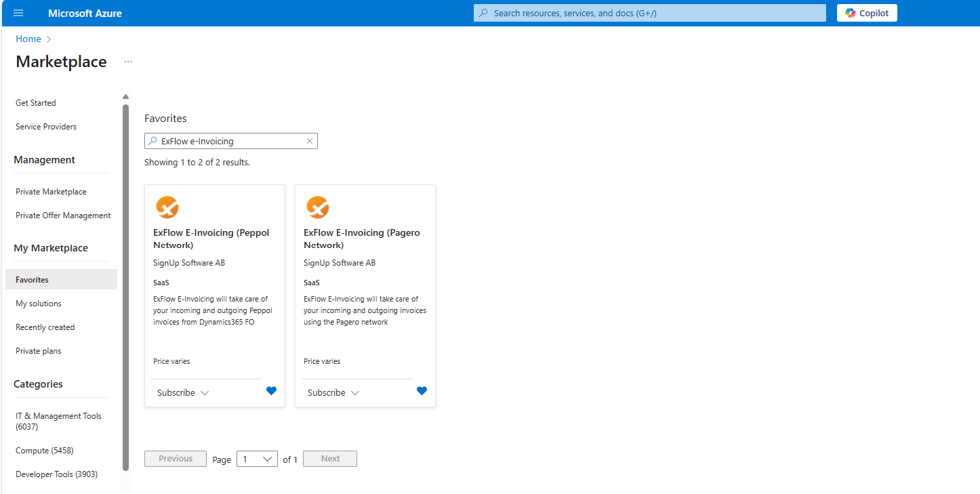Screen dimensions: 980x494
Task: Select Compute (5458) category
Action: (45, 451)
